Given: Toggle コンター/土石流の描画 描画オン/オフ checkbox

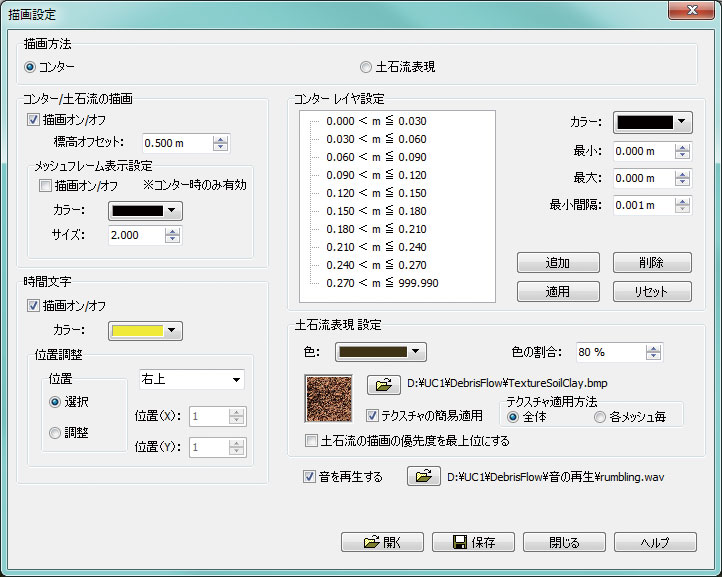Looking at the screenshot, I should (x=33, y=120).
